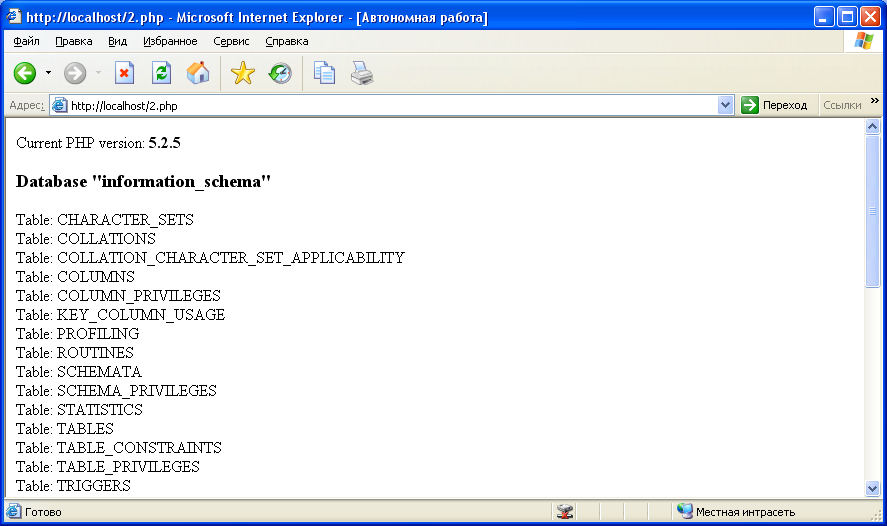Click the offline mode status bar icon
Image resolution: width=887 pixels, height=526 pixels.
click(565, 511)
